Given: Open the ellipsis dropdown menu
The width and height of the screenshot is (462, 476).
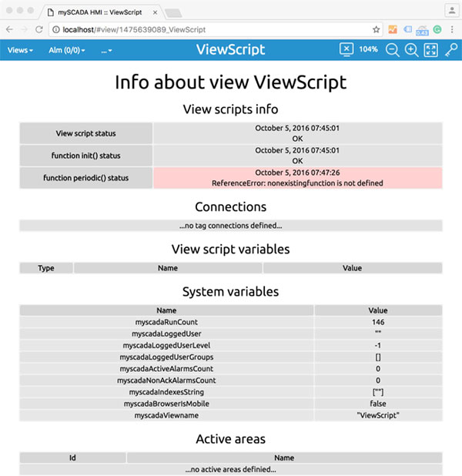Looking at the screenshot, I should 106,51.
